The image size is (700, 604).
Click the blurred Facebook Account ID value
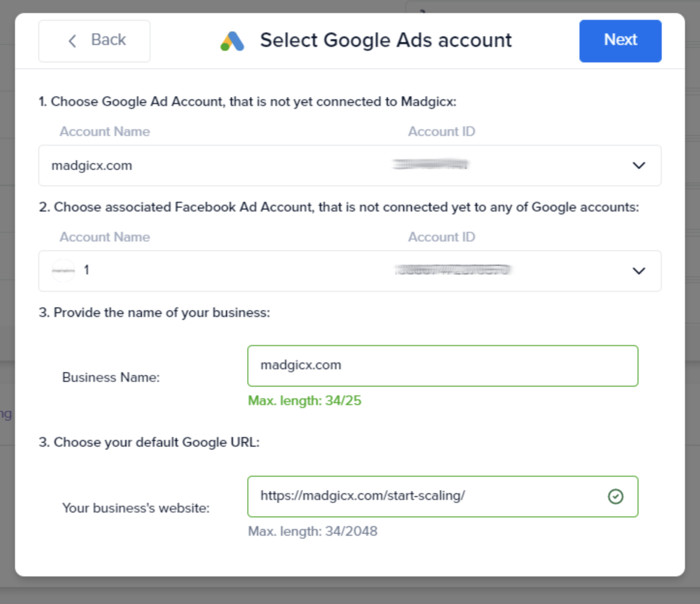(453, 270)
